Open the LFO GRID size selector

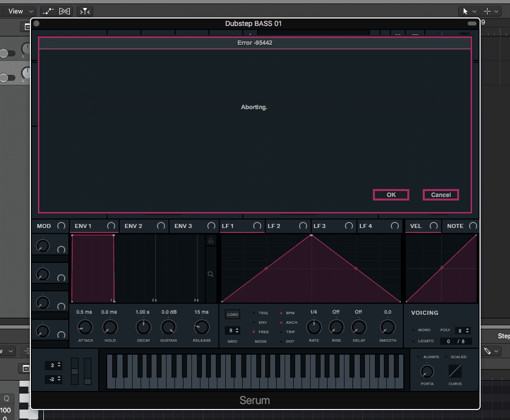coord(232,330)
